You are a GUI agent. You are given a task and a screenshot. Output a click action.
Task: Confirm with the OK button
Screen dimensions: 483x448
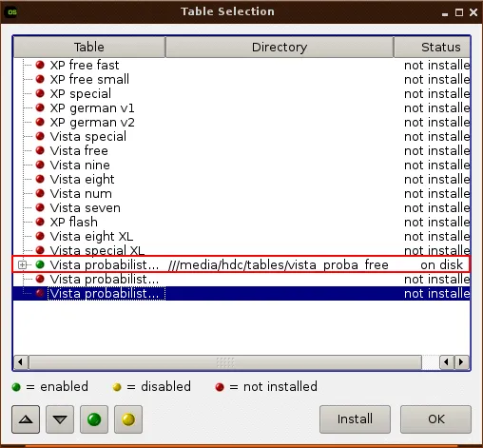pyautogui.click(x=435, y=419)
